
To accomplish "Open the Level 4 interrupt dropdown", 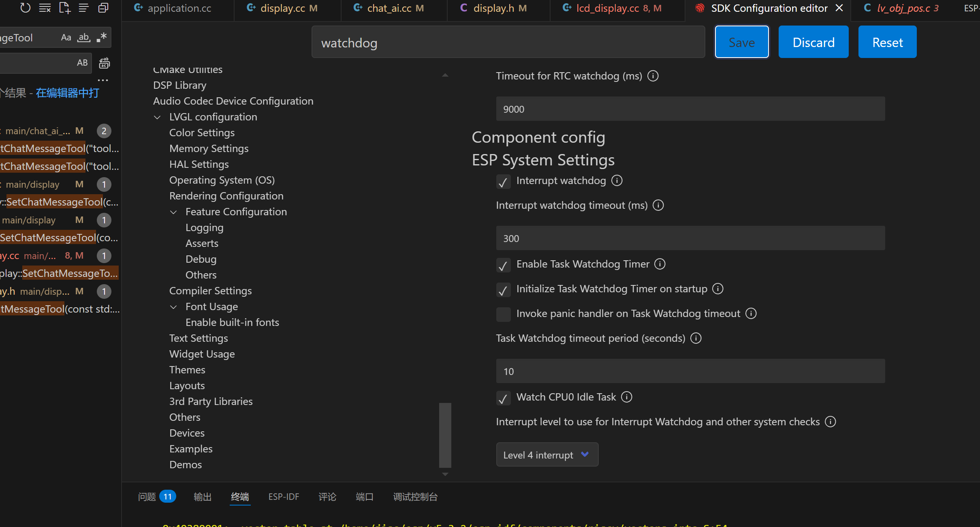I will click(x=547, y=455).
